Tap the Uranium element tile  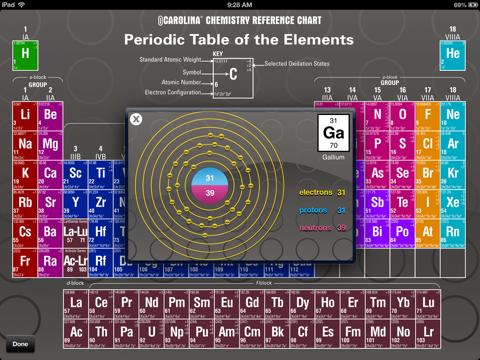[152, 334]
